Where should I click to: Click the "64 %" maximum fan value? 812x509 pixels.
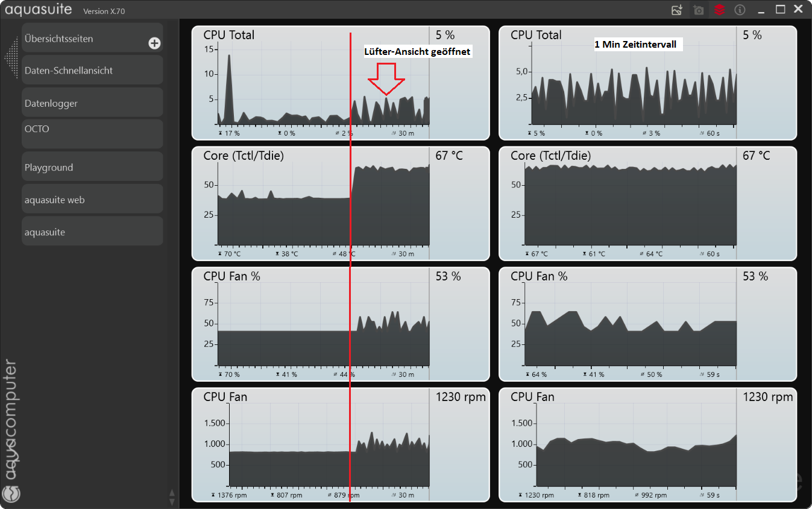tap(540, 375)
